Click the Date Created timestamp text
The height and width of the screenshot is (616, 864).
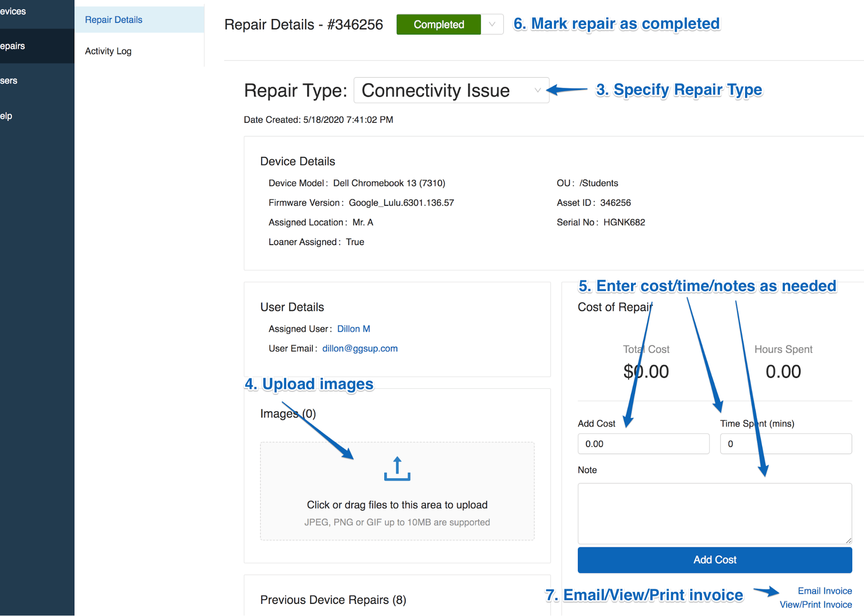coord(319,120)
